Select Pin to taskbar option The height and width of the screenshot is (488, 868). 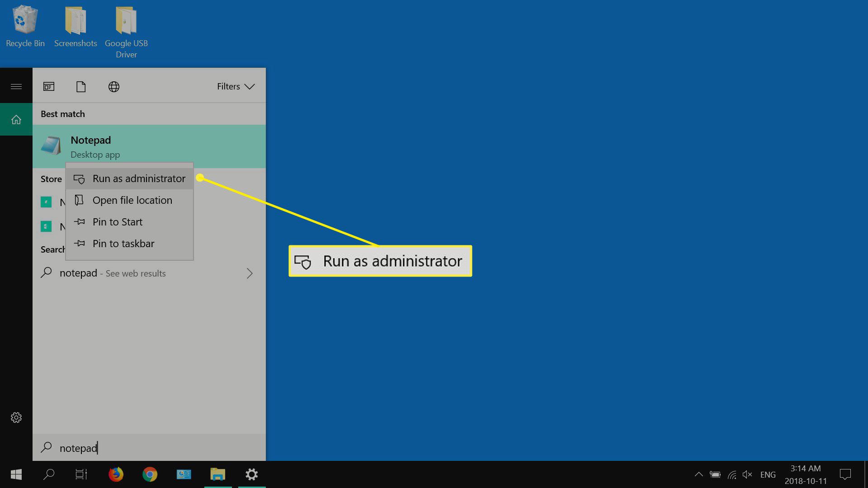point(123,243)
